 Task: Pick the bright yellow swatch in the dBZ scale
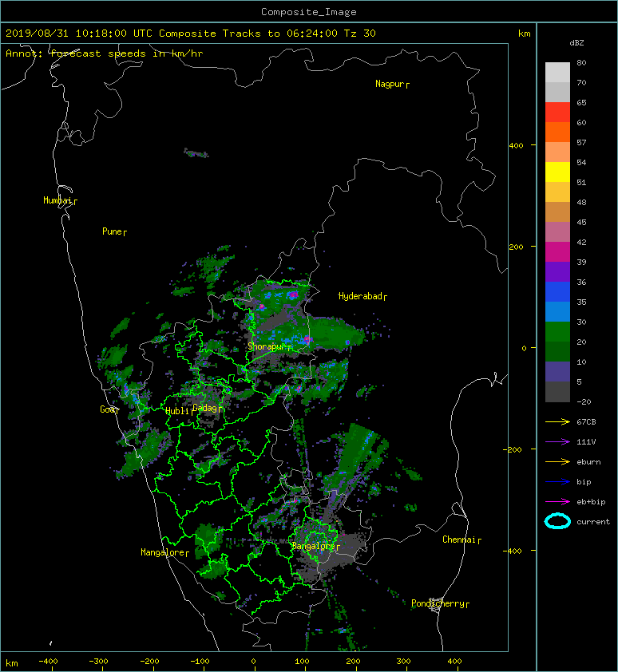pos(557,172)
